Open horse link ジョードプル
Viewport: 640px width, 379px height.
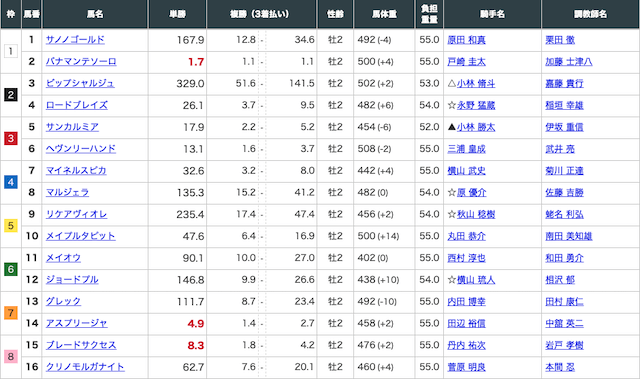click(x=72, y=279)
